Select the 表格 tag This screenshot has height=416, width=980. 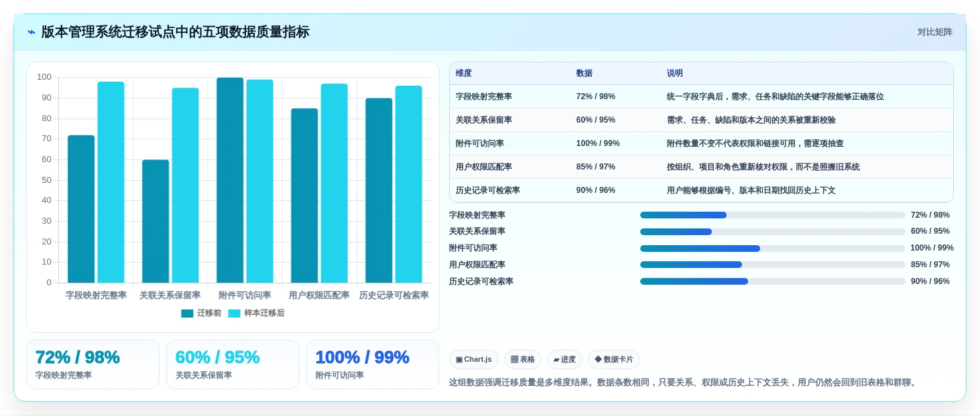tap(523, 359)
